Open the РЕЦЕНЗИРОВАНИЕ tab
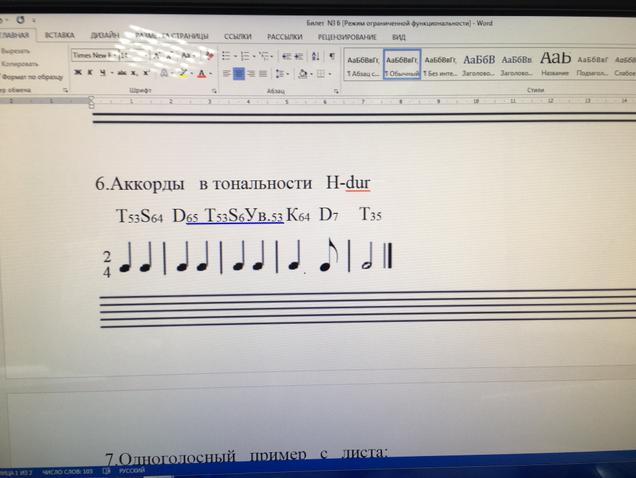 pyautogui.click(x=347, y=37)
